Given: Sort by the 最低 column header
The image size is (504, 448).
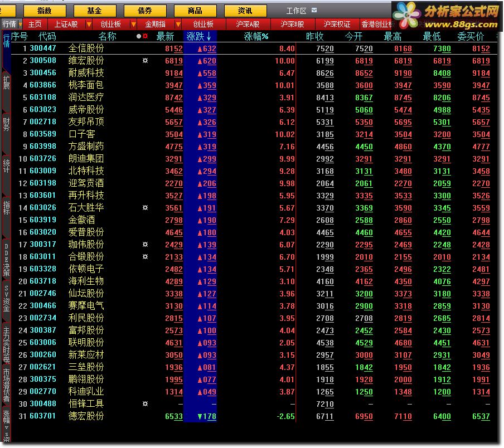Looking at the screenshot, I should click(x=432, y=36).
